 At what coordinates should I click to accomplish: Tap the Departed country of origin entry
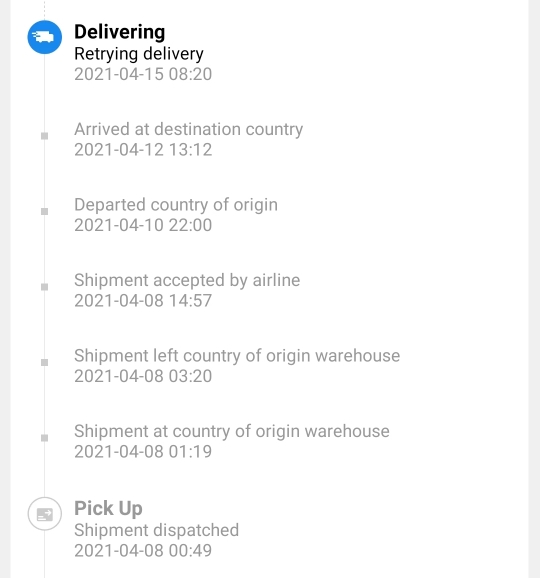click(x=176, y=205)
